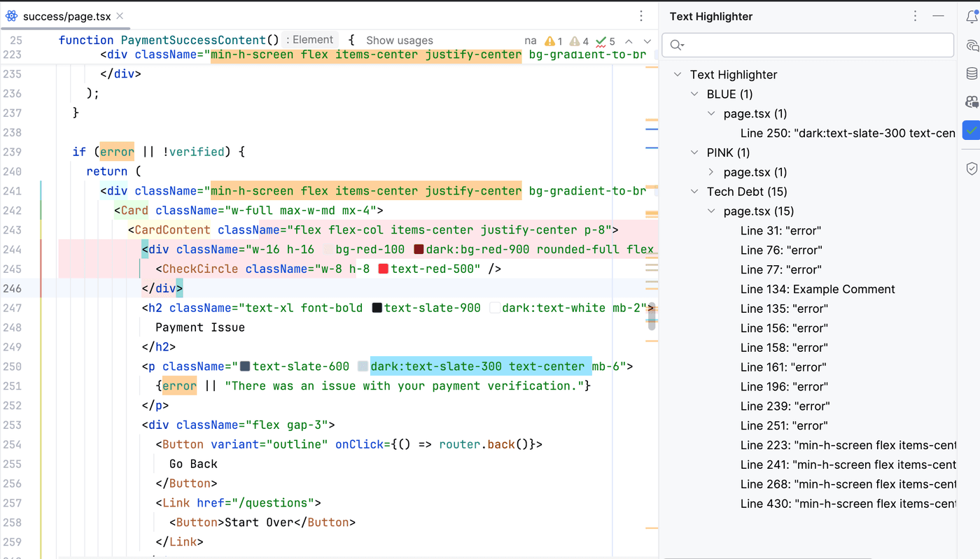Click the dark:text-white color swatch
This screenshot has height=559, width=980.
(x=494, y=308)
